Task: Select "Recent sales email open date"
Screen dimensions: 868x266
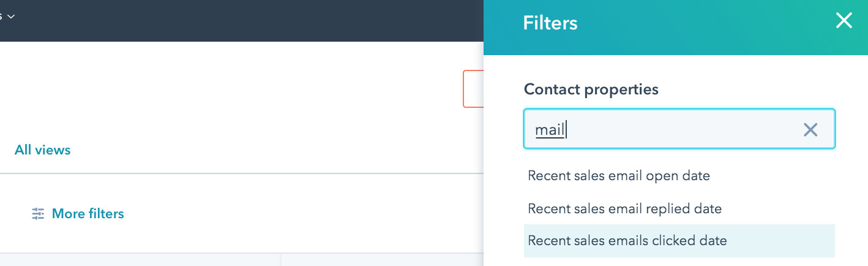Action: (618, 176)
